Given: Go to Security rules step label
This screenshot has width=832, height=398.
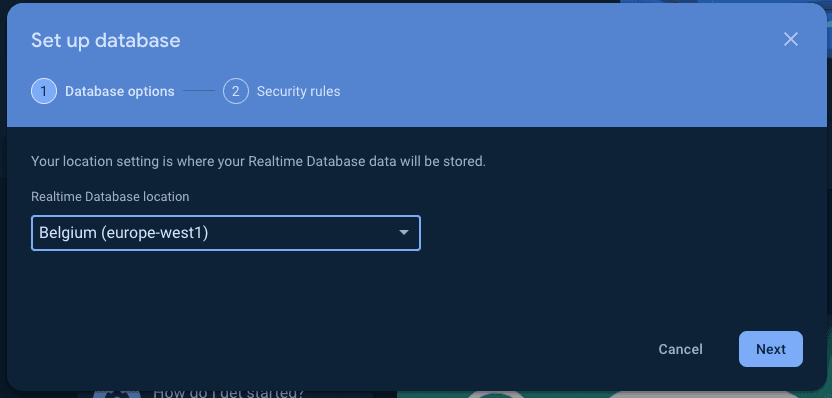Looking at the screenshot, I should pyautogui.click(x=298, y=92).
